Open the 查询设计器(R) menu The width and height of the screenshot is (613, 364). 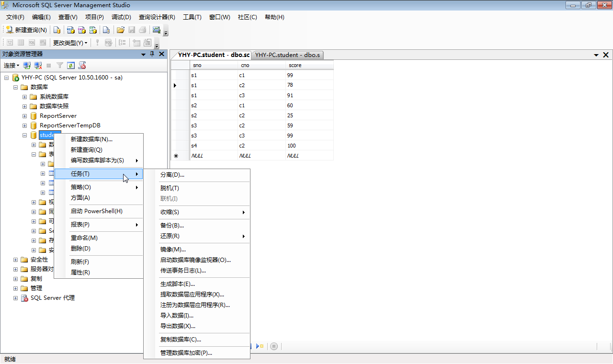(x=157, y=17)
